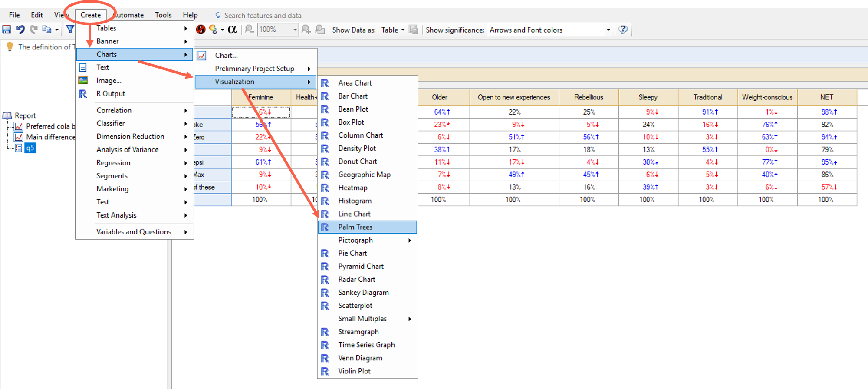This screenshot has width=868, height=389.
Task: Click the zoom to fit icon
Action: pos(320,30)
